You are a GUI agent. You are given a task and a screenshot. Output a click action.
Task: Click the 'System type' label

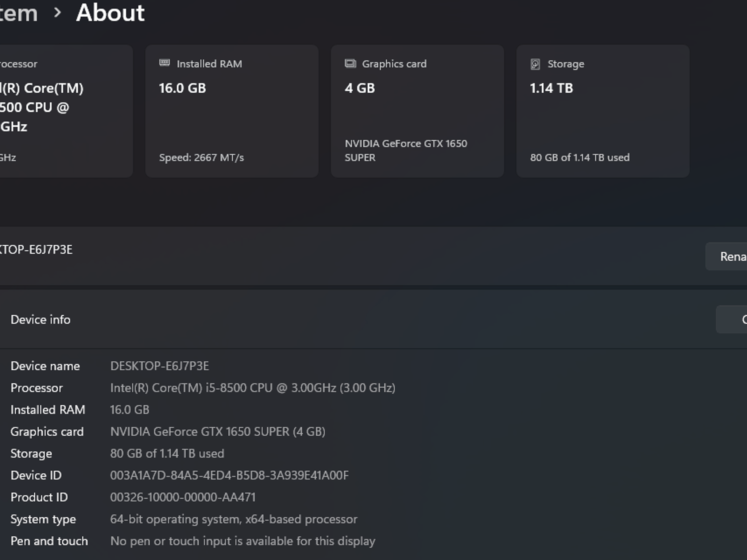point(43,519)
